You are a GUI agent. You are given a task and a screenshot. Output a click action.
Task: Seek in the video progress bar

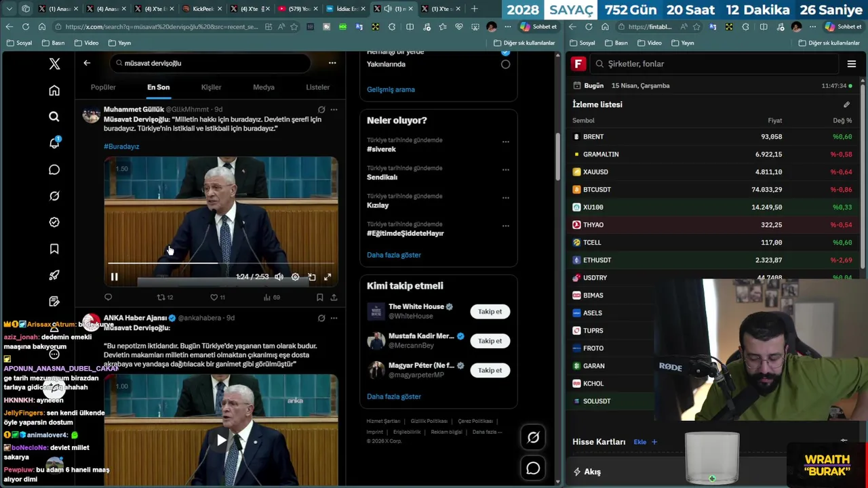point(221,263)
